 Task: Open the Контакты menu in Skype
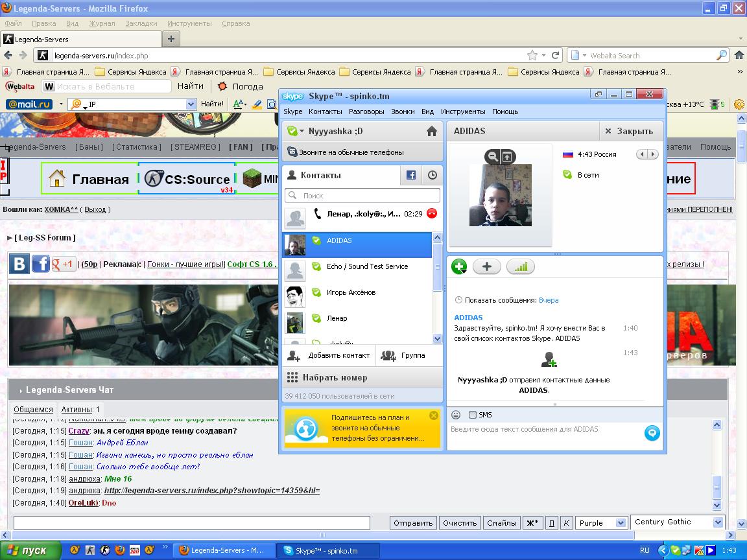(325, 111)
